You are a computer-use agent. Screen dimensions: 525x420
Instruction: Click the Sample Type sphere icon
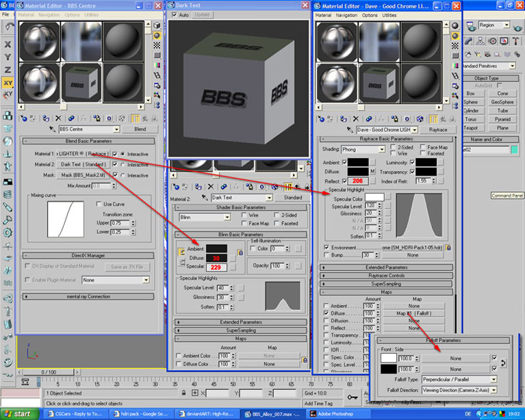point(455,26)
